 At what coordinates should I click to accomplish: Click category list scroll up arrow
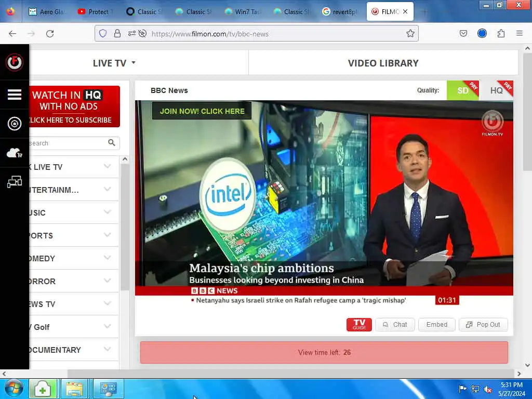[125, 159]
